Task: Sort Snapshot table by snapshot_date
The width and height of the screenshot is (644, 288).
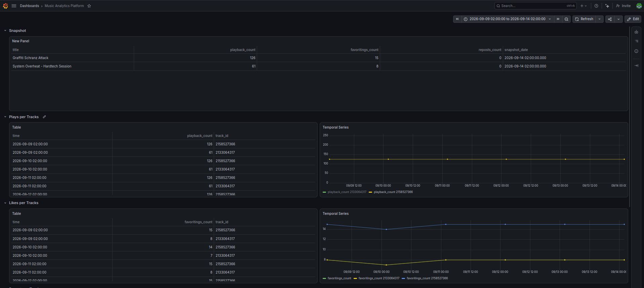Action: 516,50
